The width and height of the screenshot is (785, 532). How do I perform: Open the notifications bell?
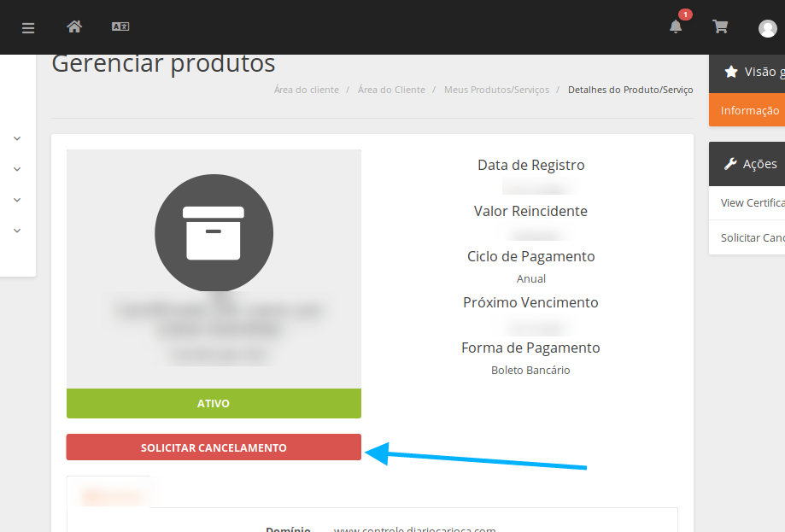click(676, 26)
